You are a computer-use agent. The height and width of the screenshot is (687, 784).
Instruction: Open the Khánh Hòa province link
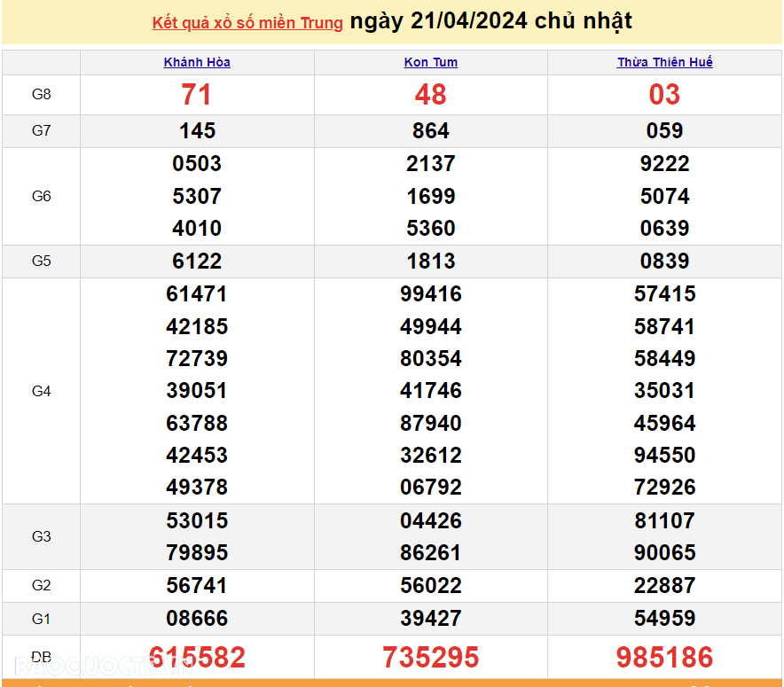click(197, 62)
